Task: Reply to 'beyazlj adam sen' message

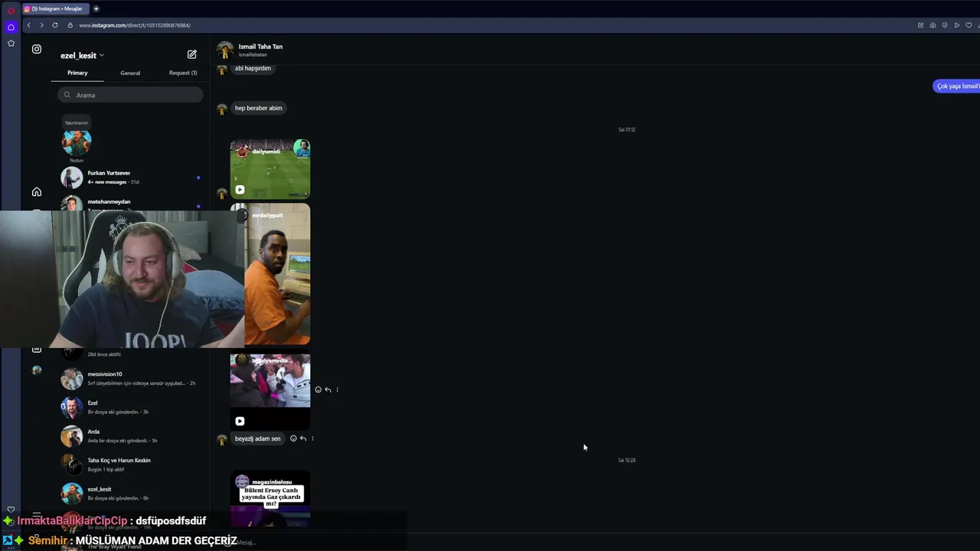Action: point(303,439)
